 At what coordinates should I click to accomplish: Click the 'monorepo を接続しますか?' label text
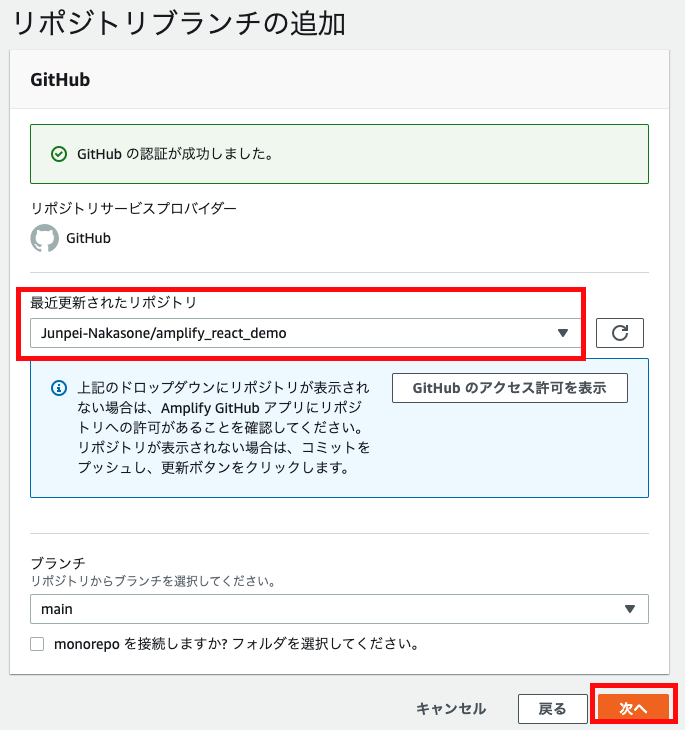141,644
